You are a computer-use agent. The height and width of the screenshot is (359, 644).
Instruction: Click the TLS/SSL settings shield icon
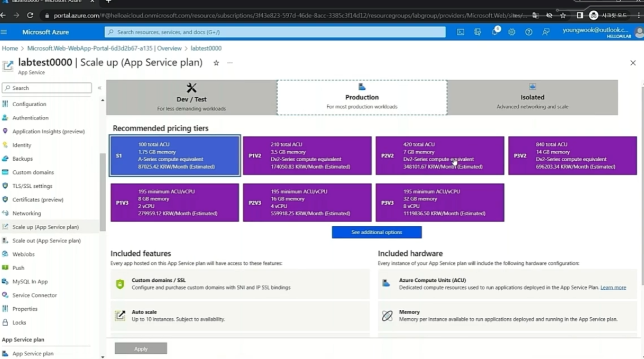pos(5,186)
